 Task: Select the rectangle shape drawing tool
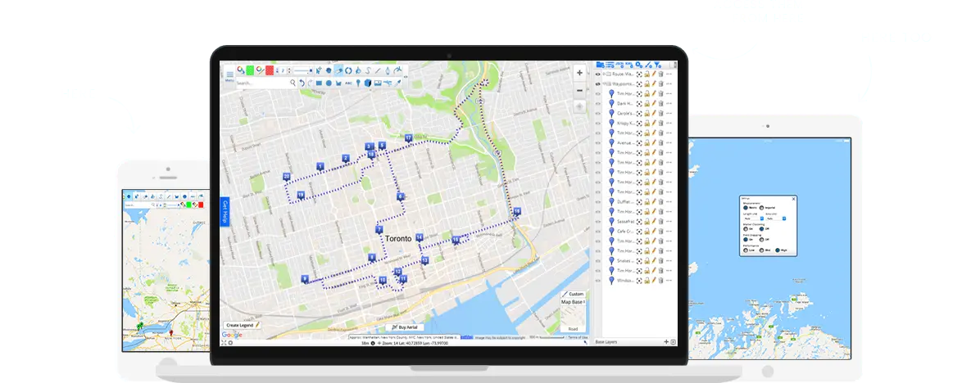[x=320, y=83]
